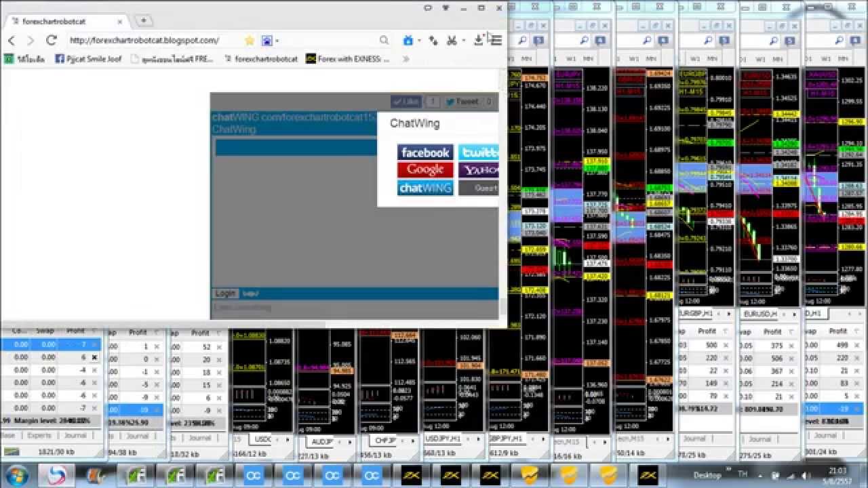Open the Experts tab in leftmost terminal
Image resolution: width=868 pixels, height=488 pixels.
coord(39,436)
